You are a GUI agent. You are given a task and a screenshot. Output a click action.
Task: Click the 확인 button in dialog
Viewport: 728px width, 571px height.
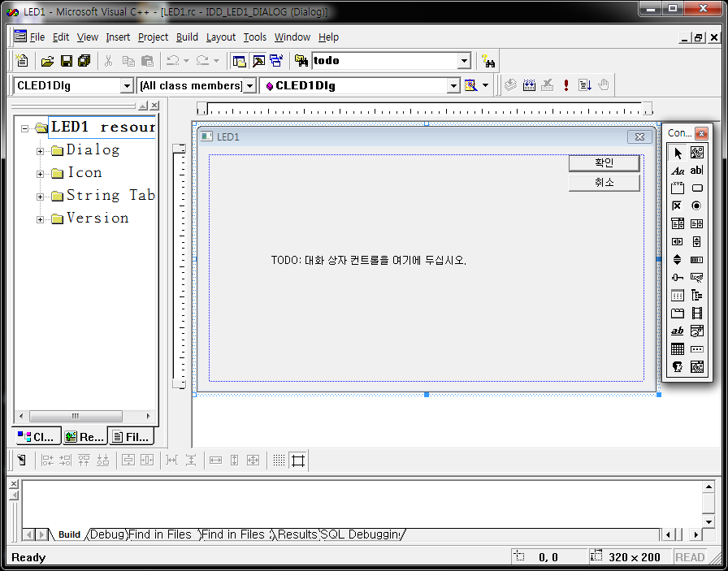(x=604, y=162)
